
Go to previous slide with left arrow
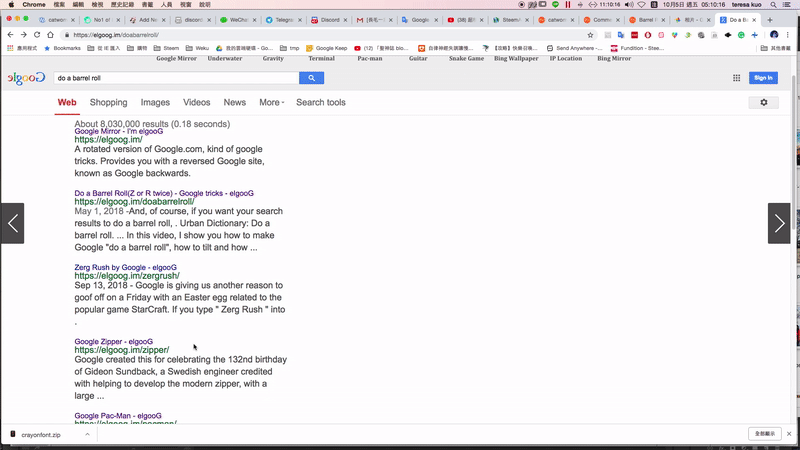coord(12,223)
